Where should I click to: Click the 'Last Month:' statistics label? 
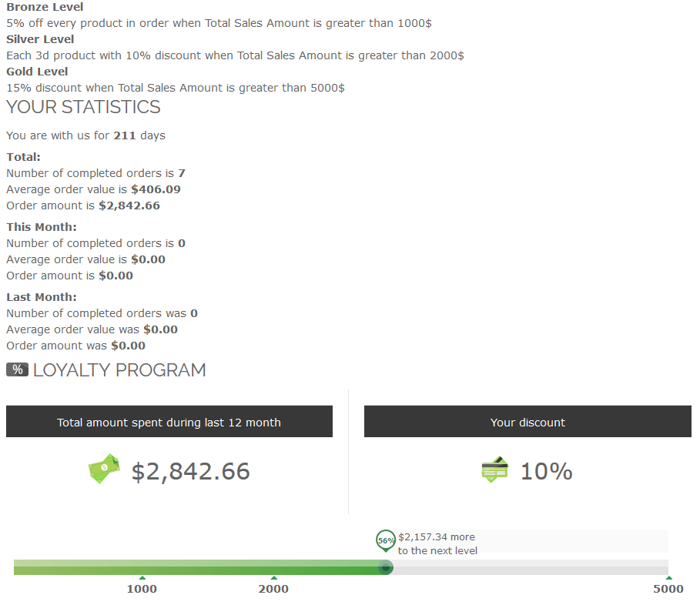coord(42,297)
